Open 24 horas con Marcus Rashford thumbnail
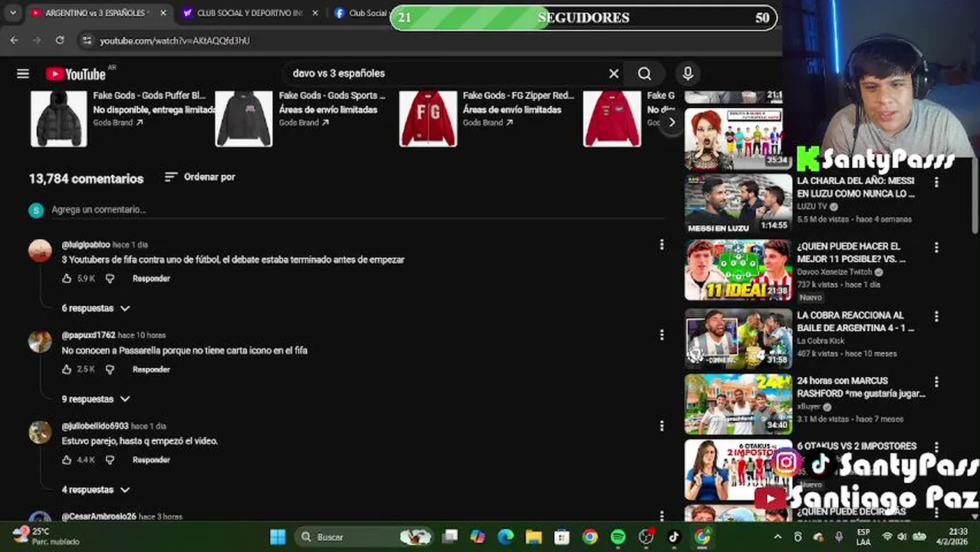Viewport: 980px width, 552px height. [x=738, y=403]
